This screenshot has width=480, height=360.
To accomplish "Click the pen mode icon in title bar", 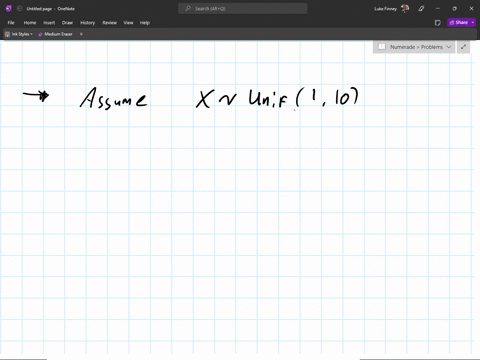I will (421, 9).
